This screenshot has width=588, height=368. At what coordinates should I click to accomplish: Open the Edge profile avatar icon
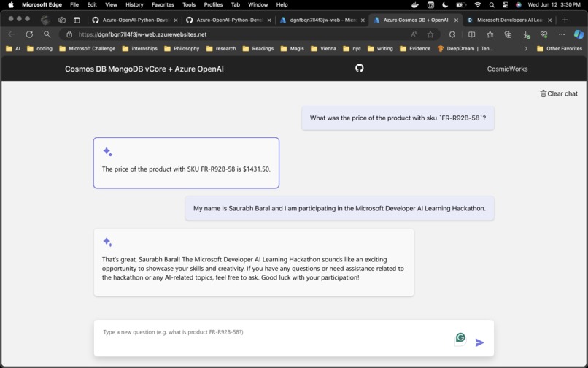pos(45,20)
